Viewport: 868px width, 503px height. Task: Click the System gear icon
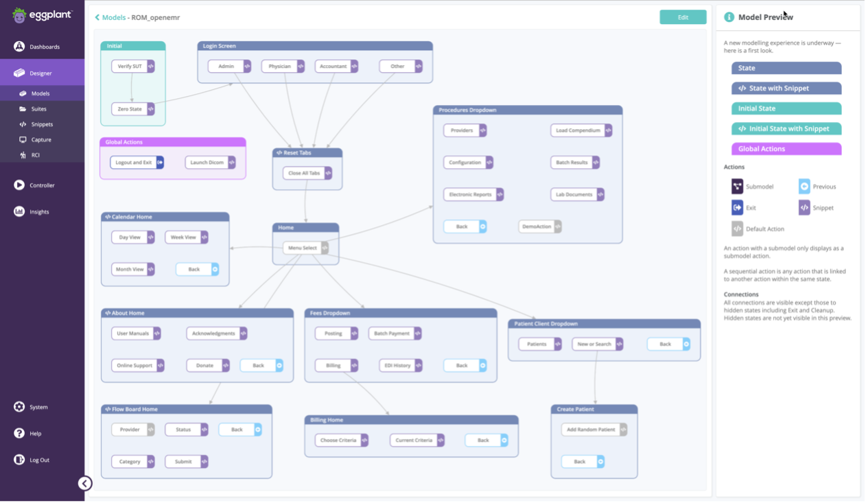(x=19, y=407)
